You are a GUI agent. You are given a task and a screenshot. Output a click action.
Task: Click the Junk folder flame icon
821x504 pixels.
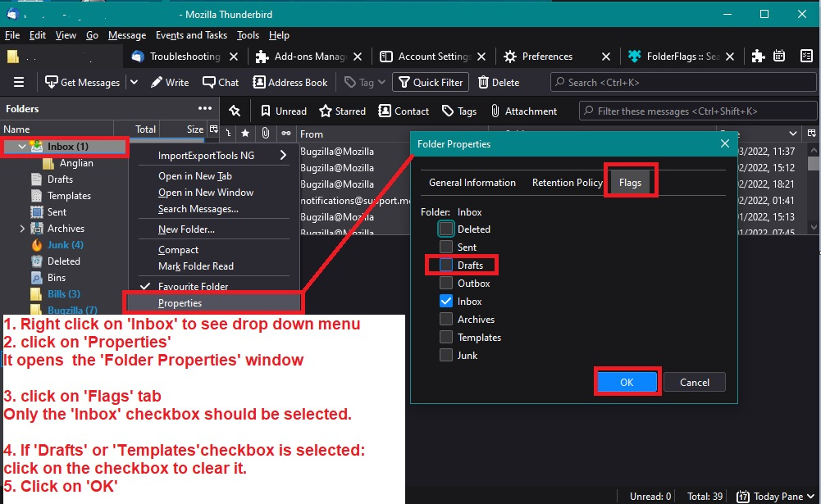pyautogui.click(x=36, y=245)
